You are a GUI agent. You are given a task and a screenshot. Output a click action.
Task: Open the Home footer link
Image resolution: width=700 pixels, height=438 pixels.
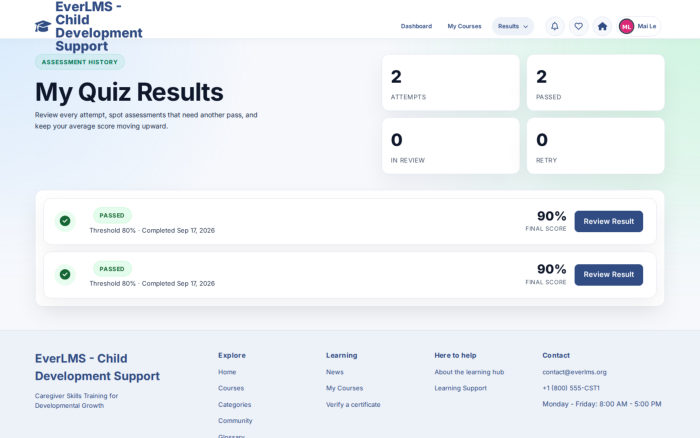[x=227, y=372]
